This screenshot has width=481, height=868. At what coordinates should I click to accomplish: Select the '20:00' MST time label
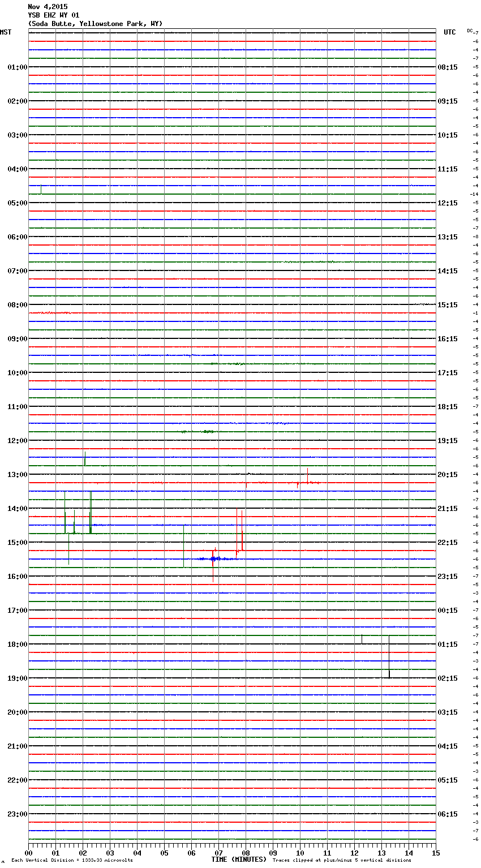click(x=18, y=712)
